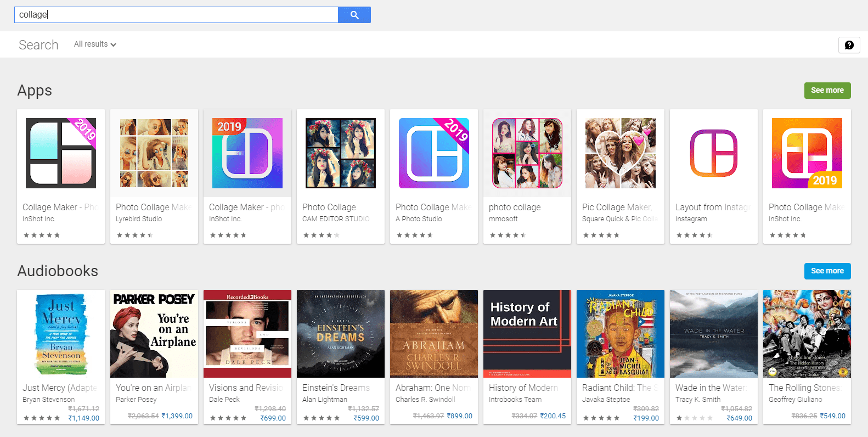
Task: Open author Parker Posey link
Action: click(x=136, y=400)
